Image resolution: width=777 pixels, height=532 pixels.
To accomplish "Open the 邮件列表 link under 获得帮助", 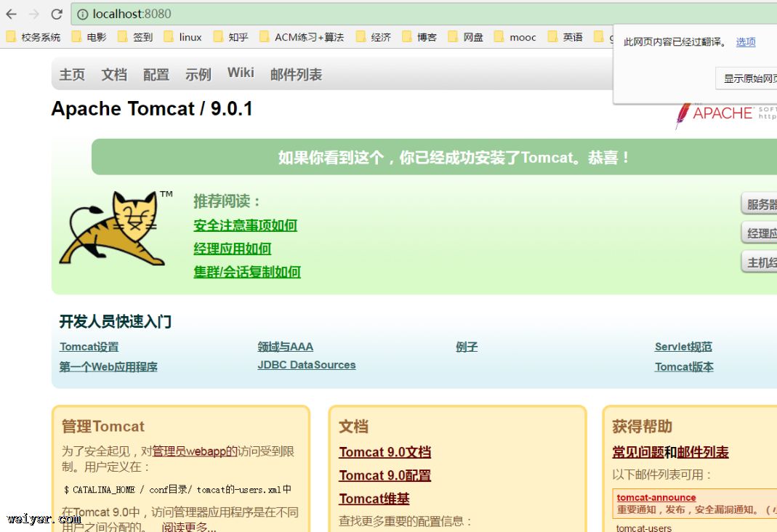I will pyautogui.click(x=703, y=452).
